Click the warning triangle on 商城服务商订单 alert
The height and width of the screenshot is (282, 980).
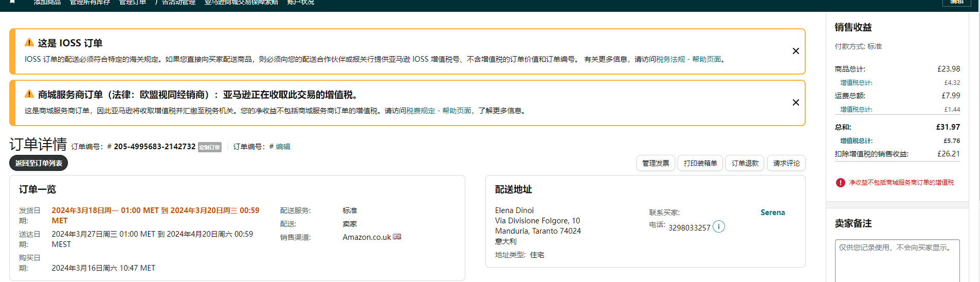pyautogui.click(x=29, y=94)
